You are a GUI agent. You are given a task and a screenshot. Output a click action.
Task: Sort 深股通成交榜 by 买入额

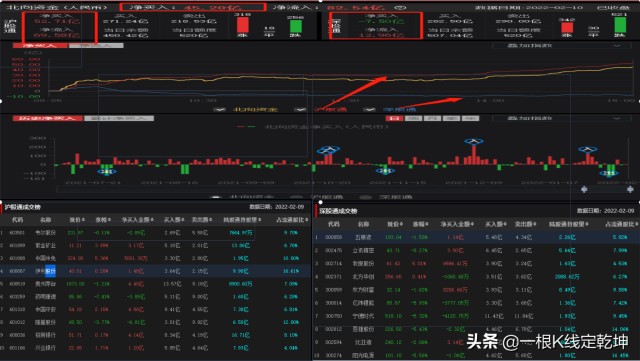coord(495,224)
